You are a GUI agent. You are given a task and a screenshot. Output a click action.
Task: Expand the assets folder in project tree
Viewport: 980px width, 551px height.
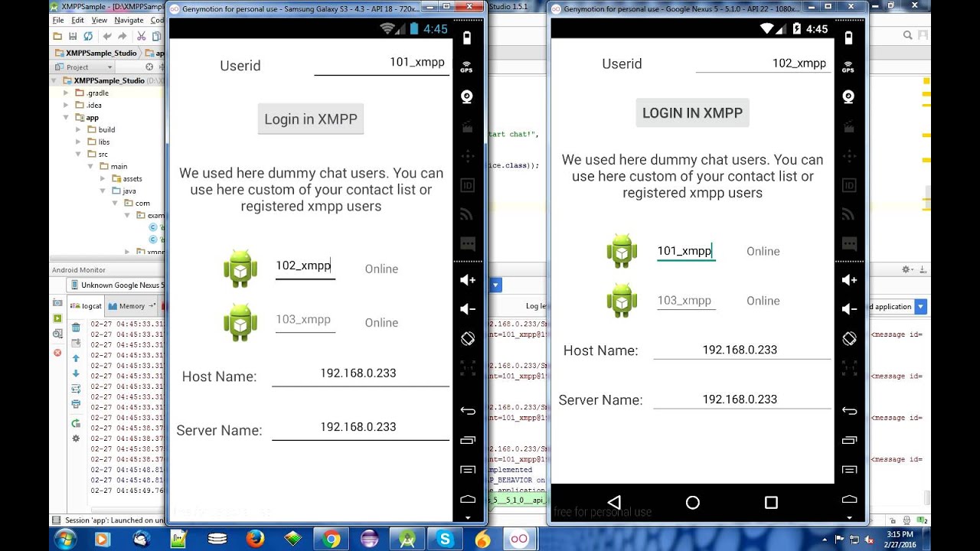click(103, 179)
